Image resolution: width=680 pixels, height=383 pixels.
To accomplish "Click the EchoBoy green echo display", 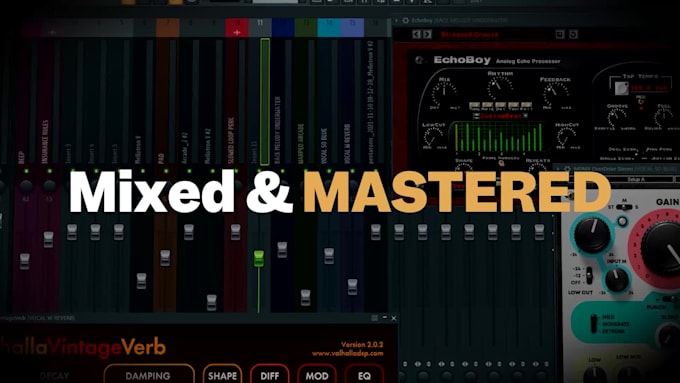I will tap(499, 137).
